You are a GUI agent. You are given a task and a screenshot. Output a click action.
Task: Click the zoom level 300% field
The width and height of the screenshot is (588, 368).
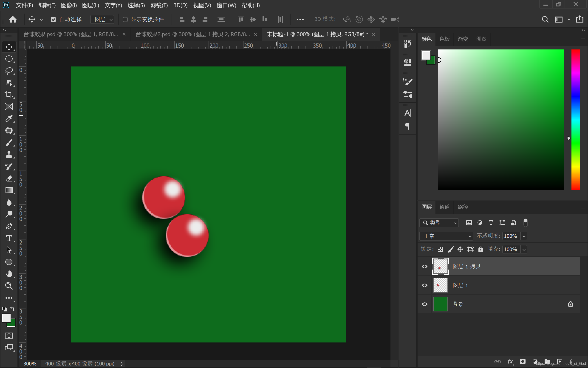point(30,363)
